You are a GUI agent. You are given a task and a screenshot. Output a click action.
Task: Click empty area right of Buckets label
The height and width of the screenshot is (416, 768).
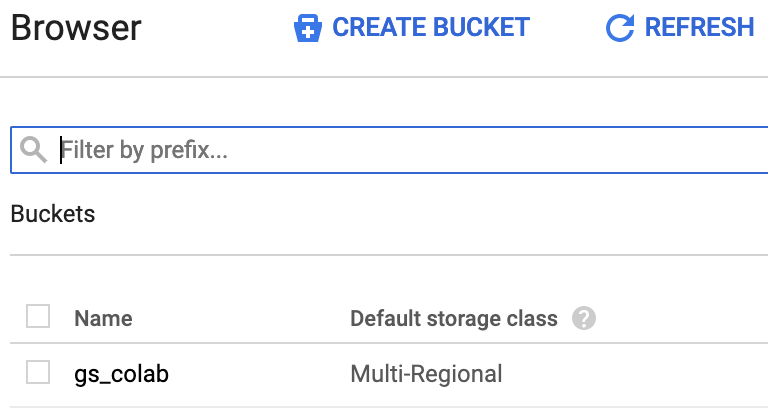point(400,214)
